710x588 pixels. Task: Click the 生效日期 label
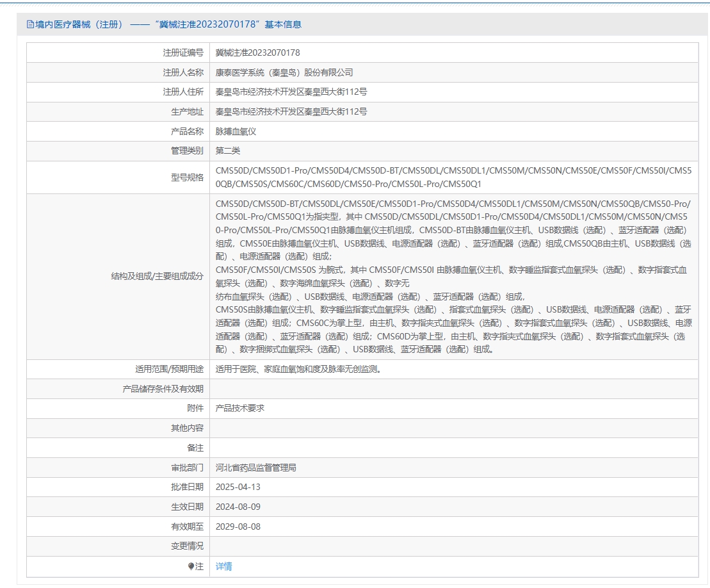[188, 507]
